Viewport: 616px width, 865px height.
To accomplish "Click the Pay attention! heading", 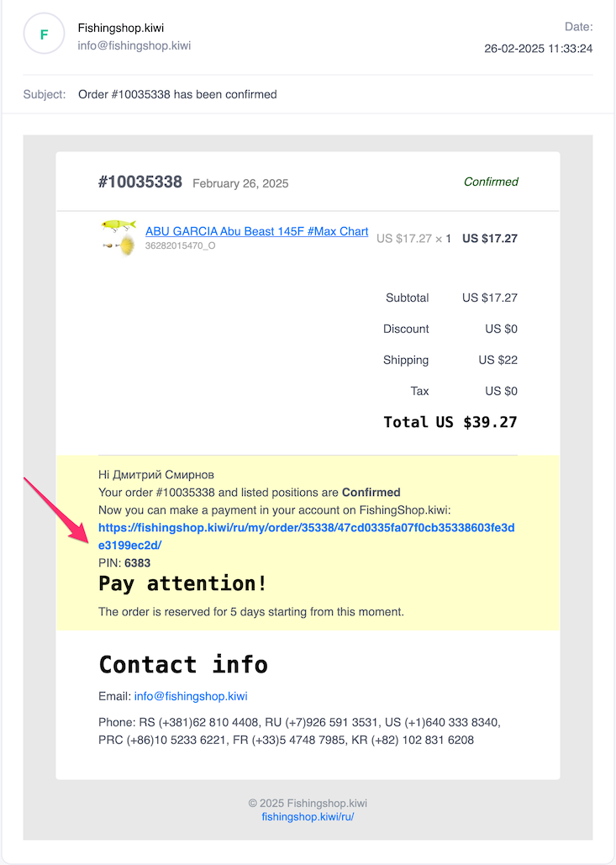I will [x=182, y=583].
